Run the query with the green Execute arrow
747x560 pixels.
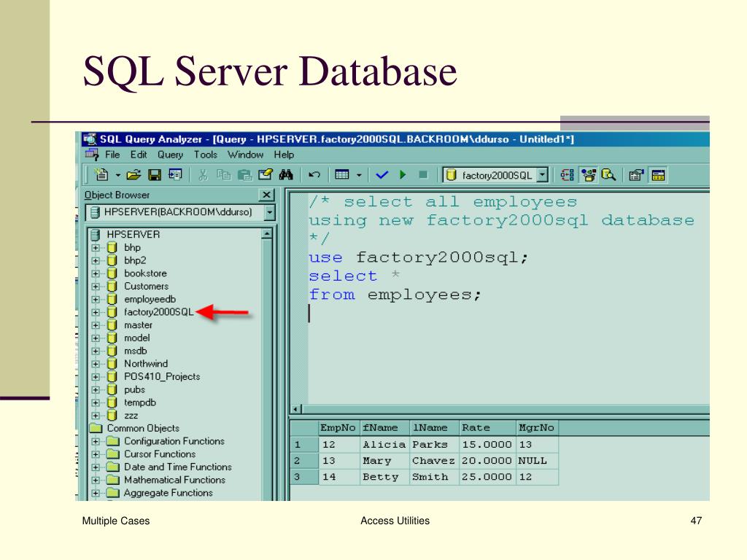[x=403, y=175]
